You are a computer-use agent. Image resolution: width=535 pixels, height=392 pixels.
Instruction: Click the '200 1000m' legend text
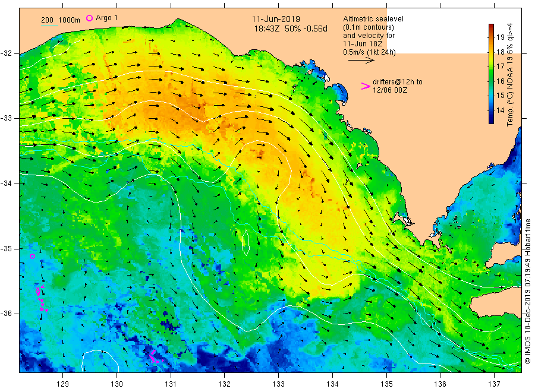61,20
